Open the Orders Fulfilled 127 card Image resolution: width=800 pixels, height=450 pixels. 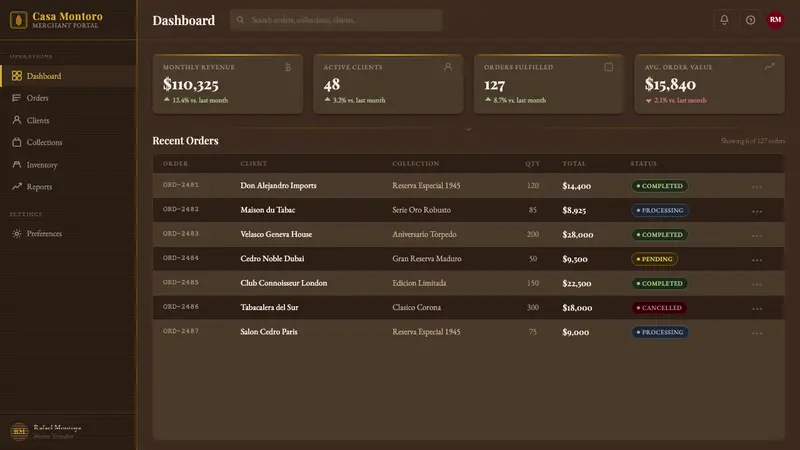pos(548,84)
